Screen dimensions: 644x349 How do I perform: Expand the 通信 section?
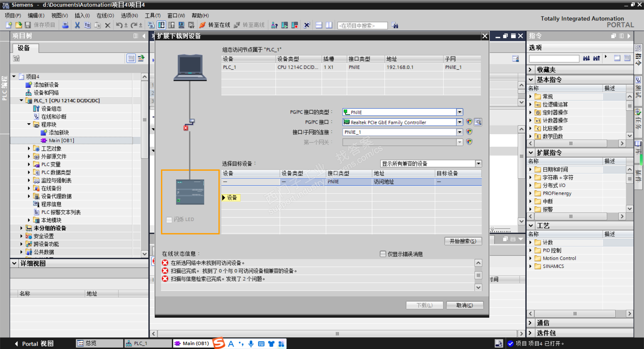(x=531, y=323)
